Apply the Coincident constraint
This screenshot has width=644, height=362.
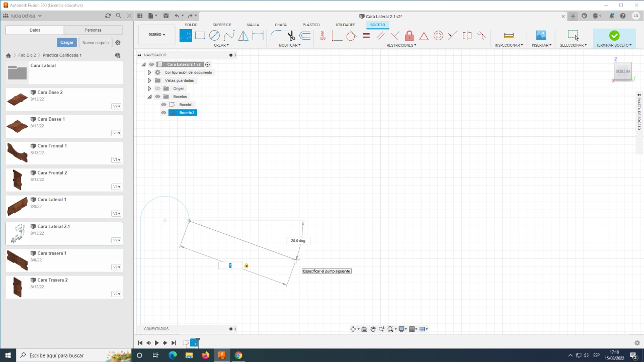[x=337, y=36]
